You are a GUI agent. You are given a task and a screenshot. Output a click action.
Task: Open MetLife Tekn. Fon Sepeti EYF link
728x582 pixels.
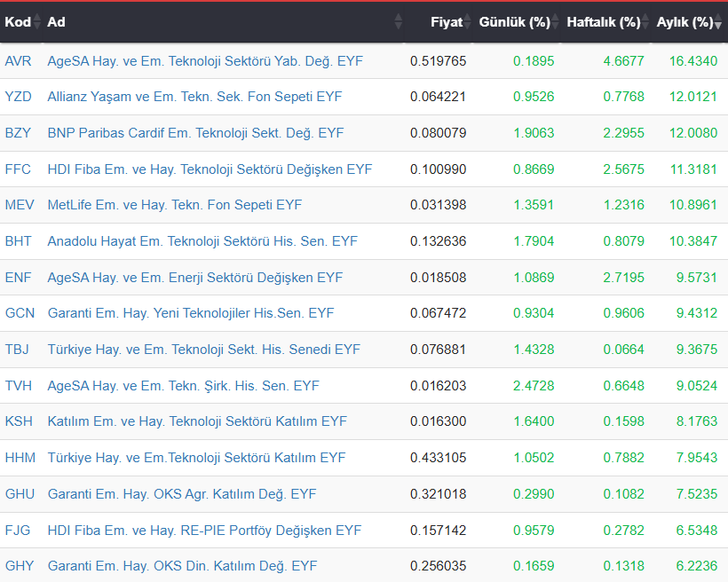175,205
